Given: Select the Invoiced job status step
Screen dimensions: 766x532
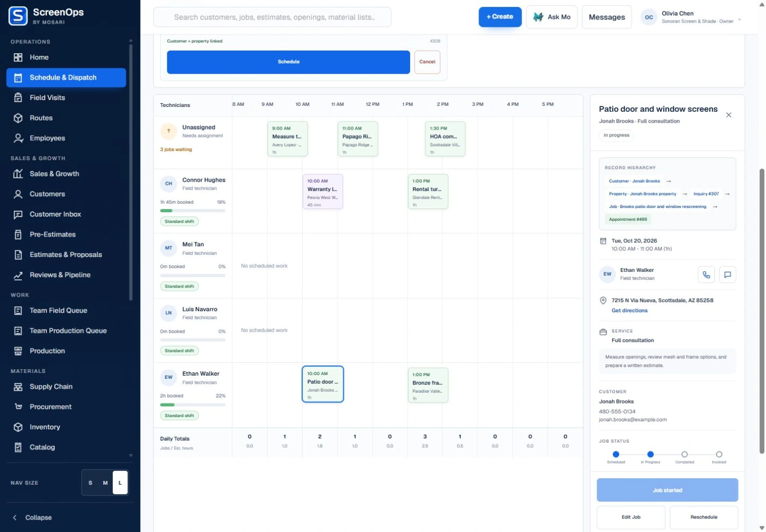Looking at the screenshot, I should pyautogui.click(x=719, y=455).
